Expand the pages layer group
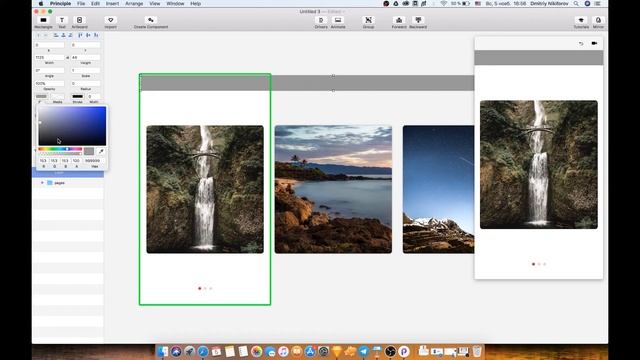Viewport: 640px width, 360px height. pyautogui.click(x=42, y=183)
